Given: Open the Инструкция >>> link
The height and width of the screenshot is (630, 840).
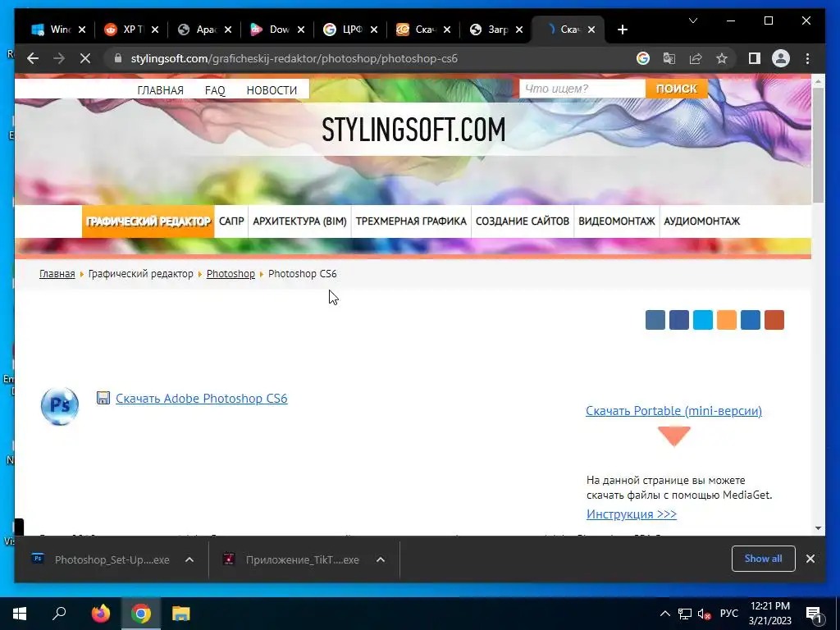Looking at the screenshot, I should pyautogui.click(x=631, y=514).
